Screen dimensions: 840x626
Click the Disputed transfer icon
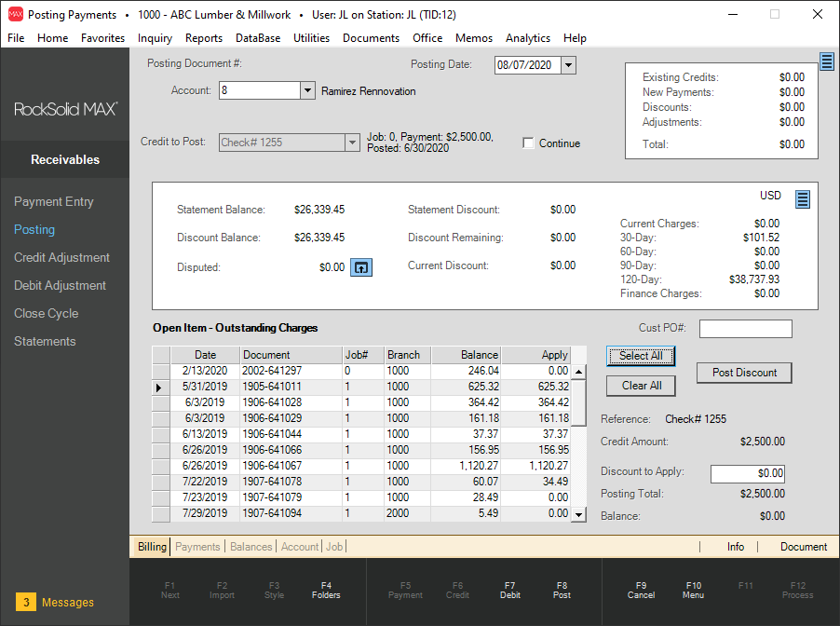pyautogui.click(x=360, y=267)
